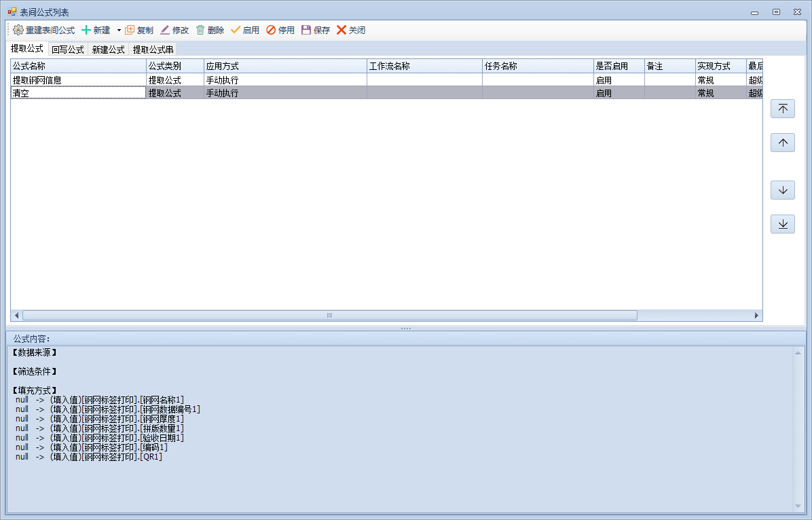Click the 保存 save disk icon
812x520 pixels.
coord(306,31)
